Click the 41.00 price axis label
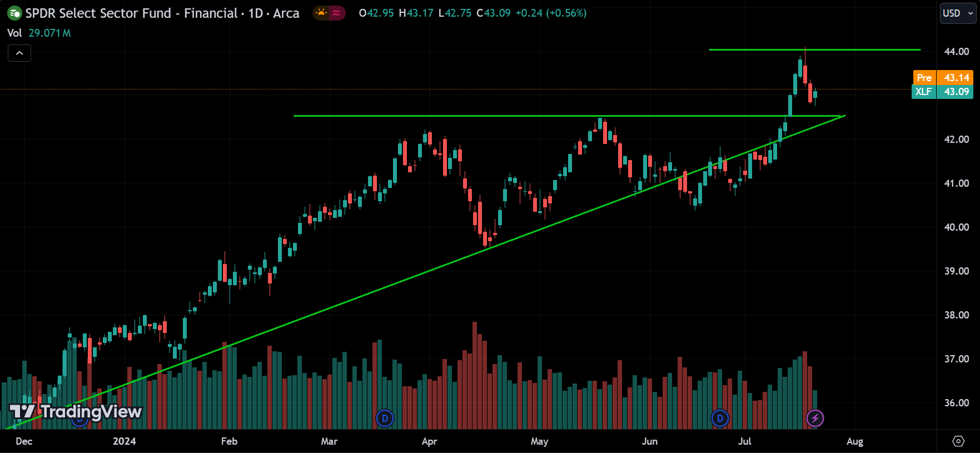Image resolution: width=980 pixels, height=453 pixels. (x=957, y=183)
